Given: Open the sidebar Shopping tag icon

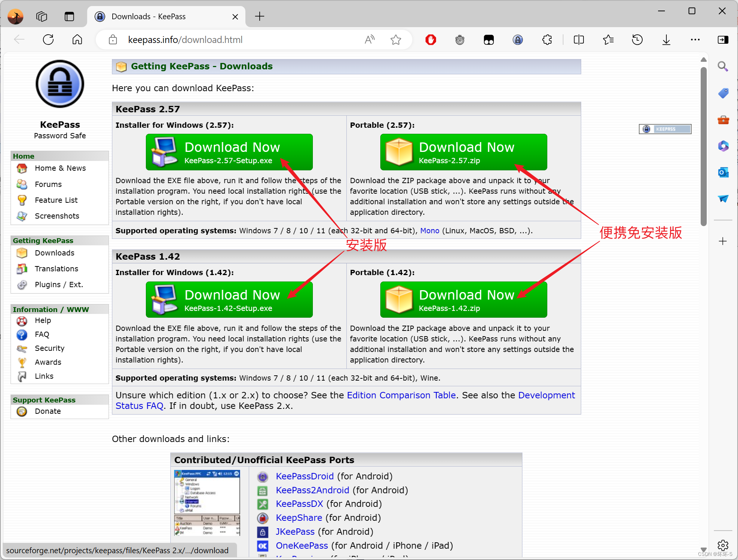Looking at the screenshot, I should pyautogui.click(x=723, y=93).
